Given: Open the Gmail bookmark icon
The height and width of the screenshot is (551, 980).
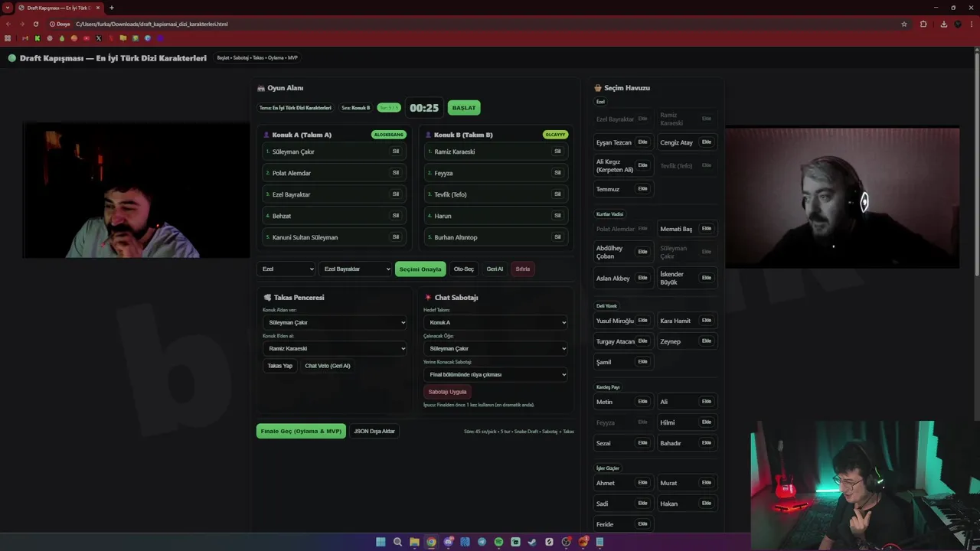Looking at the screenshot, I should pos(25,38).
